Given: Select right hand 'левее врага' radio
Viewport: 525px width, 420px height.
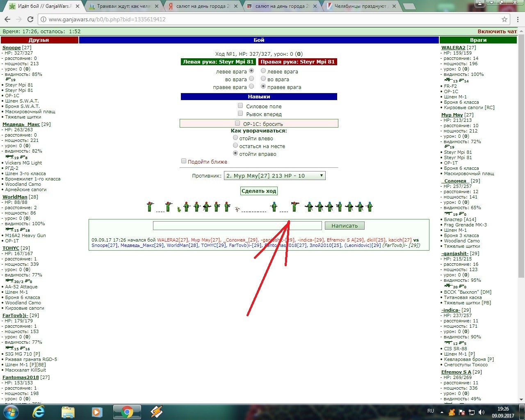Looking at the screenshot, I should tap(263, 71).
